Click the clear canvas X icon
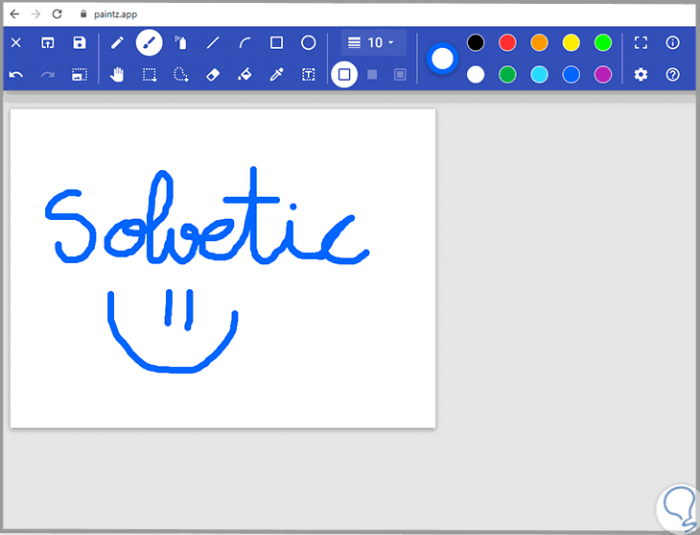The image size is (700, 535). pyautogui.click(x=16, y=43)
